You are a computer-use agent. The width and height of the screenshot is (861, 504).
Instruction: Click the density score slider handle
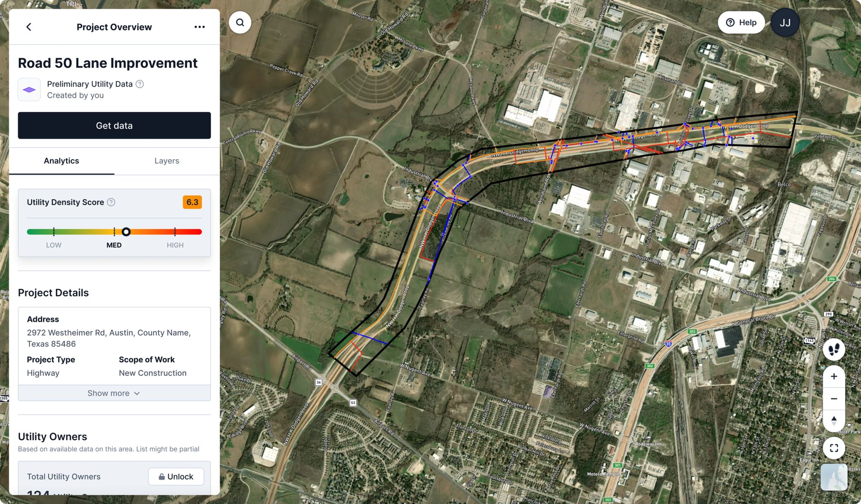click(126, 232)
